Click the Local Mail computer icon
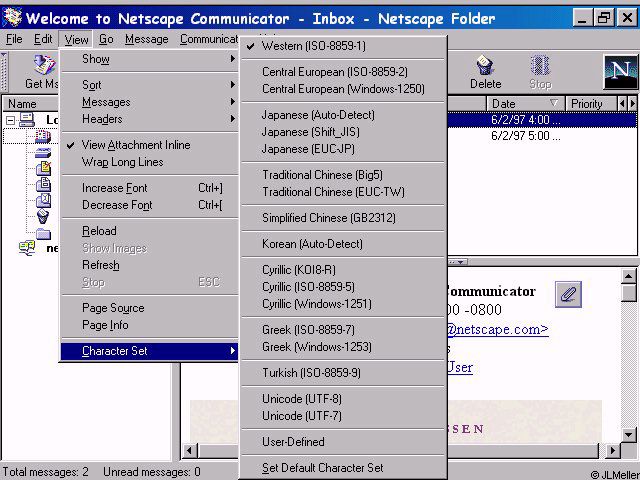Viewport: 640px width, 480px height. pyautogui.click(x=27, y=120)
